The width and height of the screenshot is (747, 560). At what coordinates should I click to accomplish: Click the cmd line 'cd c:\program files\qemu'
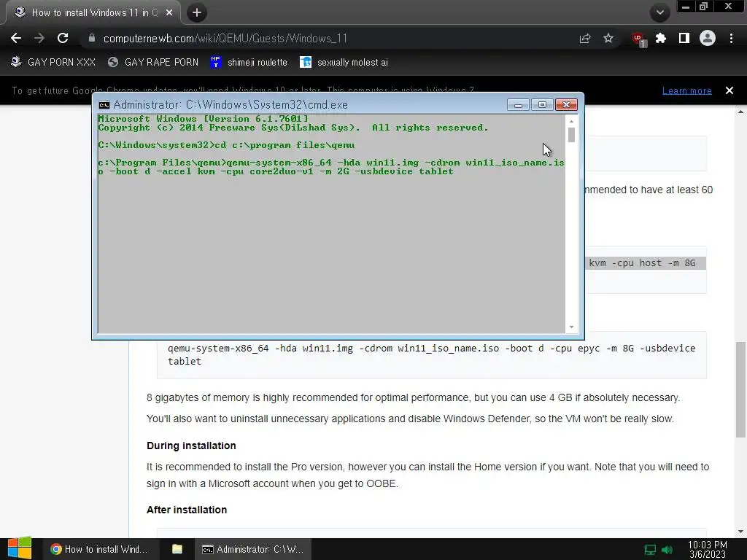285,145
